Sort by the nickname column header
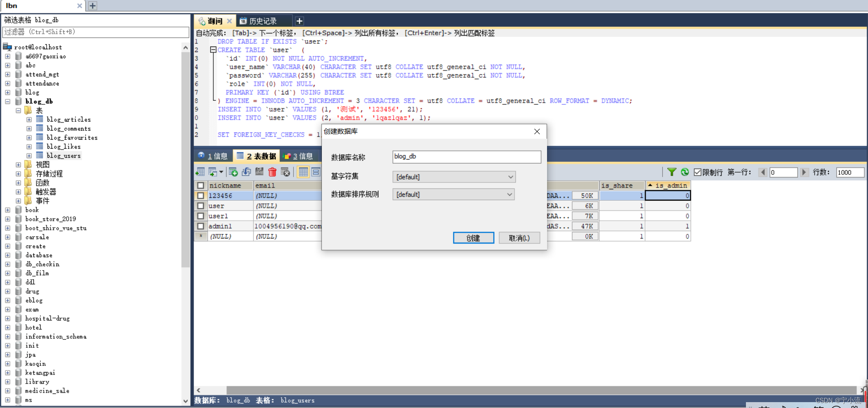Image resolution: width=868 pixels, height=408 pixels. (230, 185)
